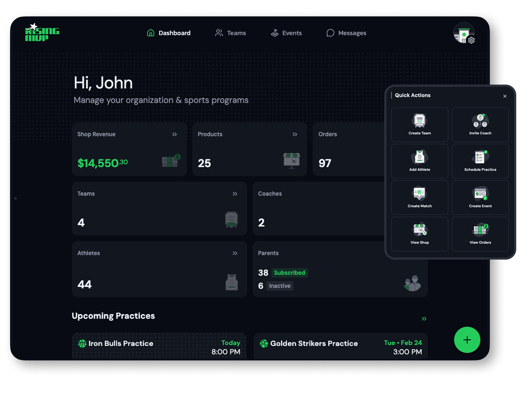Click the Inactive parents badge
532x412 pixels.
[x=280, y=286]
